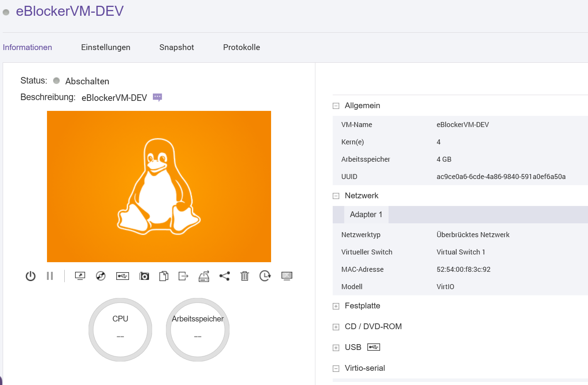Collapse the Virtio-serial section
This screenshot has height=385, width=588.
(336, 369)
